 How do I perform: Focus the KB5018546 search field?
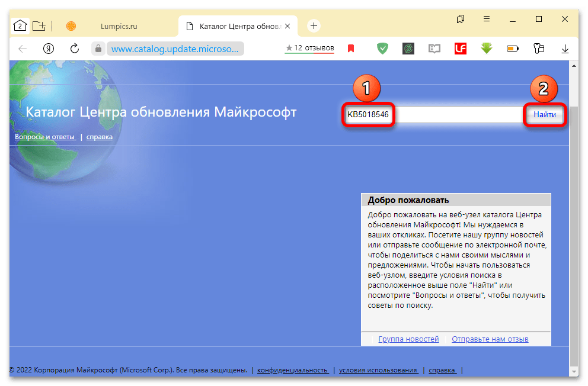click(433, 114)
